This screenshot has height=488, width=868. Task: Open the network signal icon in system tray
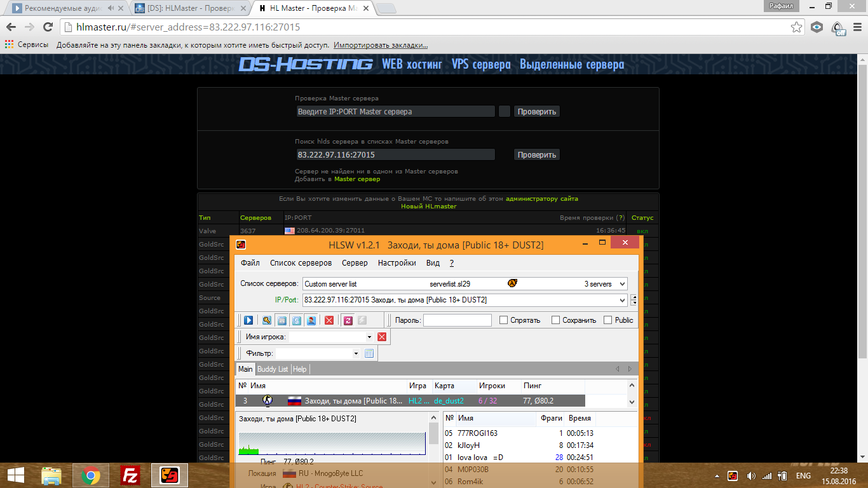pos(767,475)
